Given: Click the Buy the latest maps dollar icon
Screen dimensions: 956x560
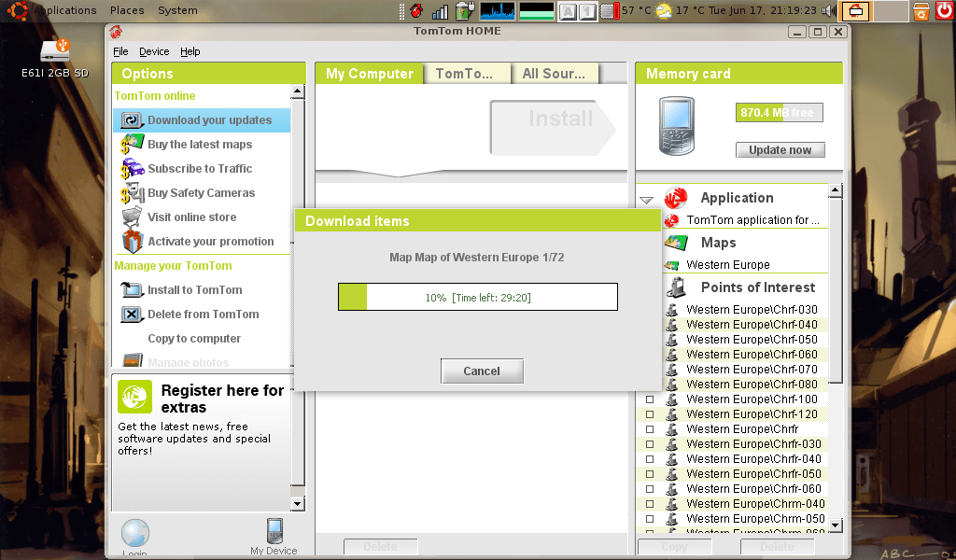Looking at the screenshot, I should click(x=132, y=144).
